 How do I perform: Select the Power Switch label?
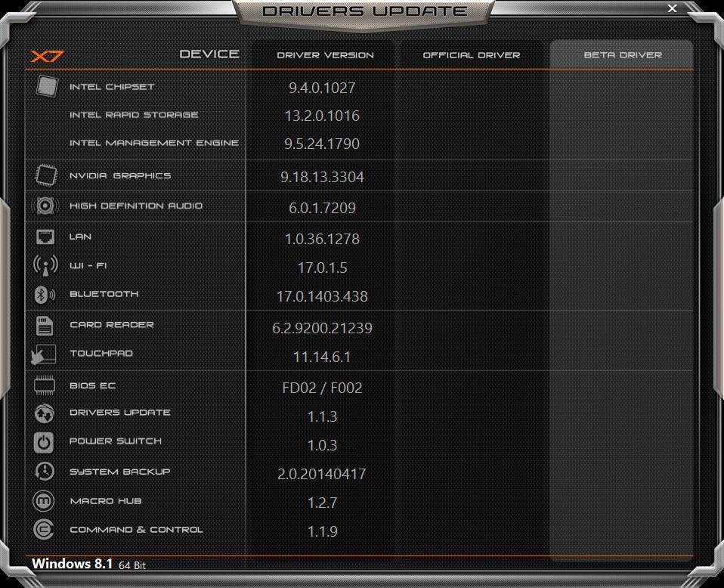116,441
